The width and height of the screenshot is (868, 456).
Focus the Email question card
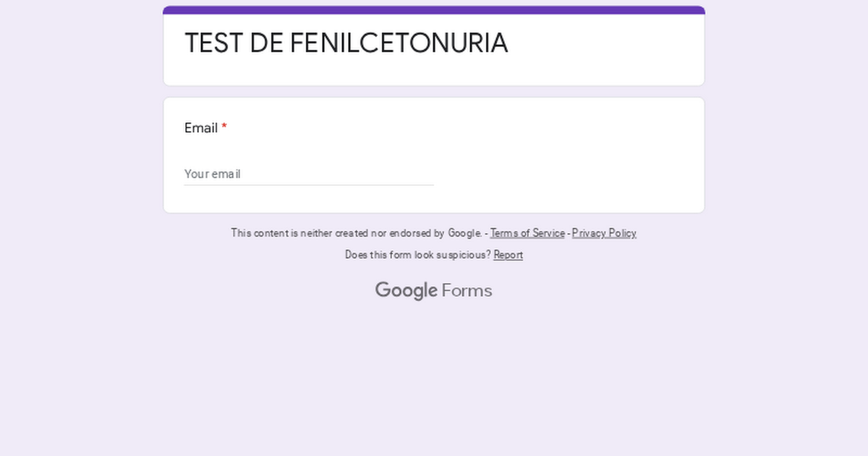click(x=434, y=156)
